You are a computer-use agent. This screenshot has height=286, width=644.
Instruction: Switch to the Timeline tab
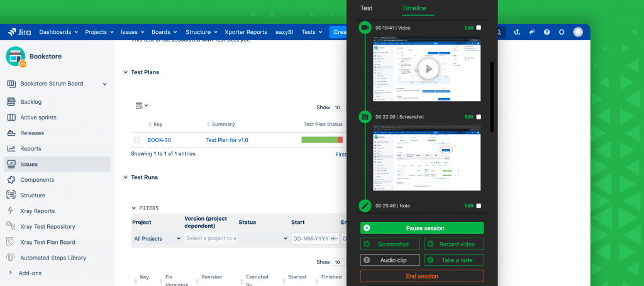pyautogui.click(x=414, y=8)
